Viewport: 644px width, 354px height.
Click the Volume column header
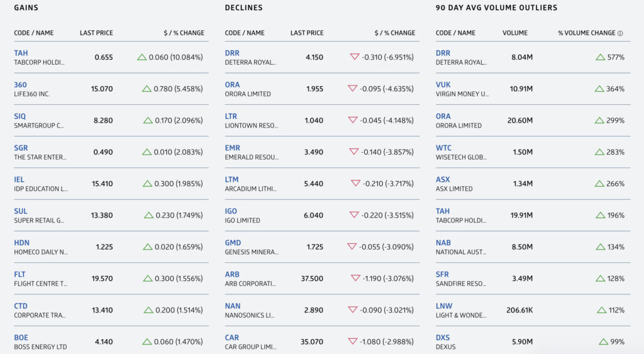(x=515, y=33)
